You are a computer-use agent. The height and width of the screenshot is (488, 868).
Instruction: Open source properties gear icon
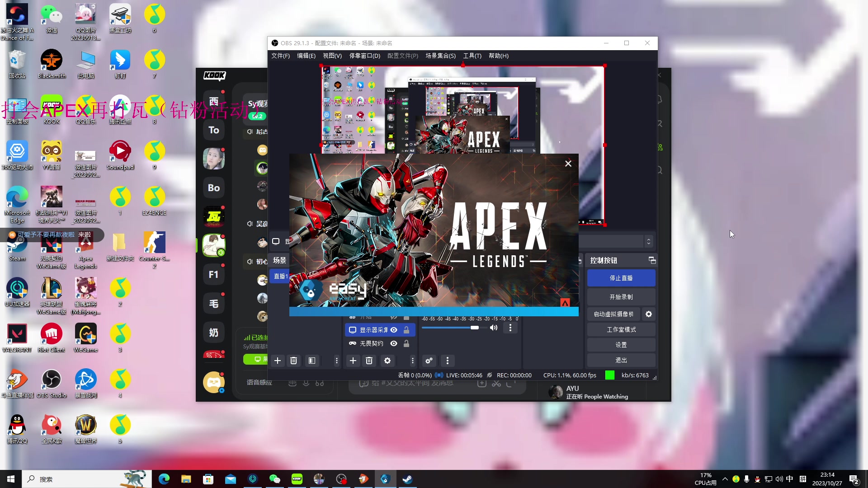(x=387, y=361)
